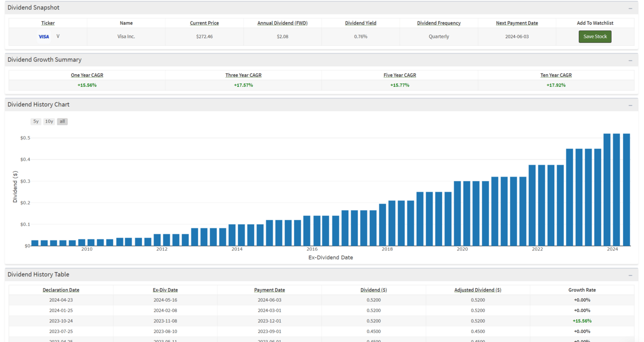Click the Dividend Yield column header
644x342 pixels.
coord(360,23)
